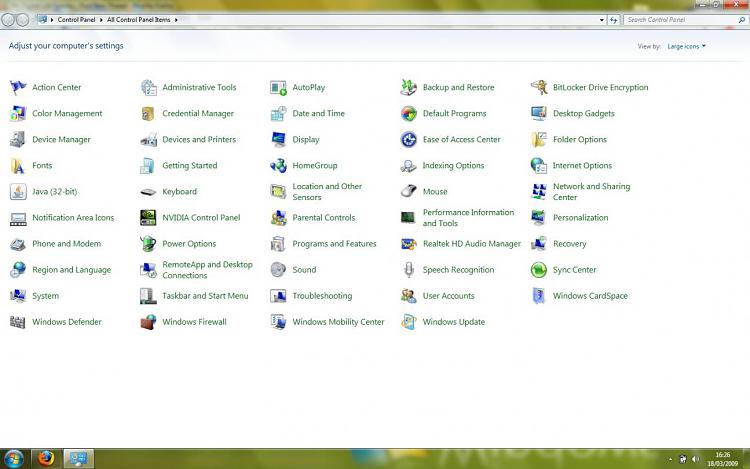Focus the Search Control Panel field
Screen dimensions: 750x469
(685, 20)
